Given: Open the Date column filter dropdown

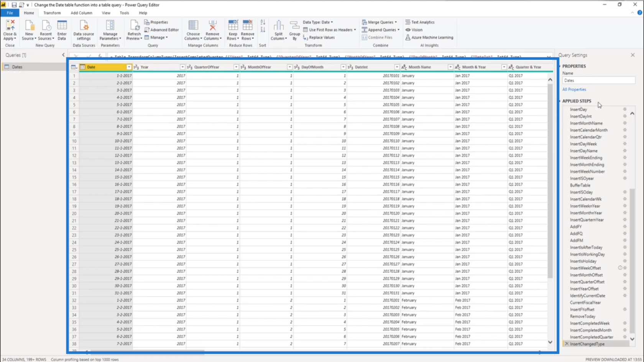Looking at the screenshot, I should (129, 67).
